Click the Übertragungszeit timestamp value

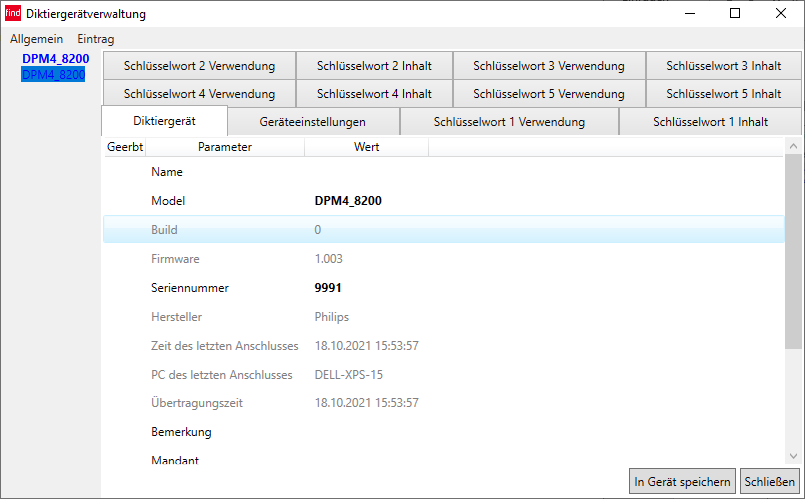point(367,403)
